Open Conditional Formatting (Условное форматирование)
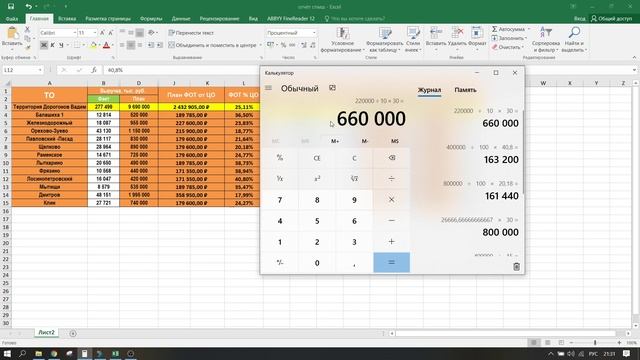The width and height of the screenshot is (640, 360). coord(342,40)
